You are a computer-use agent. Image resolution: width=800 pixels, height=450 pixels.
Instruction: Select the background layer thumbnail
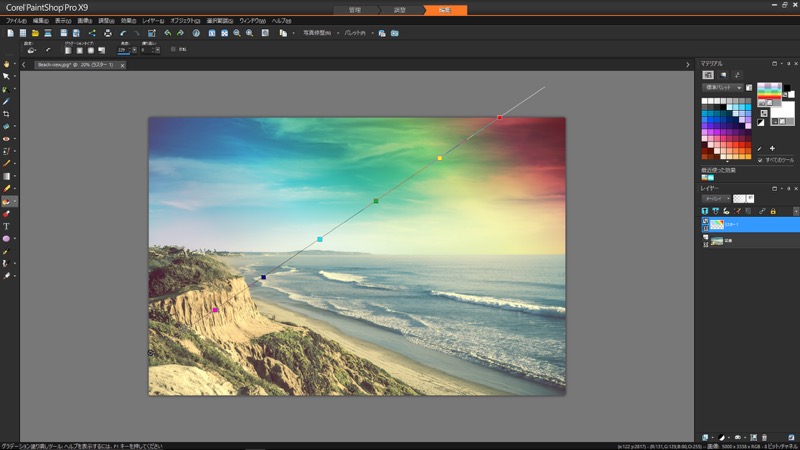[717, 241]
